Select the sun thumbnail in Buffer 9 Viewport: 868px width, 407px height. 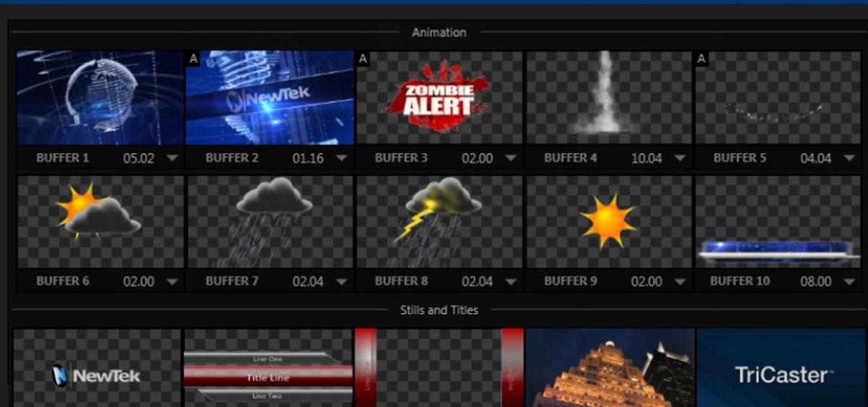[608, 221]
